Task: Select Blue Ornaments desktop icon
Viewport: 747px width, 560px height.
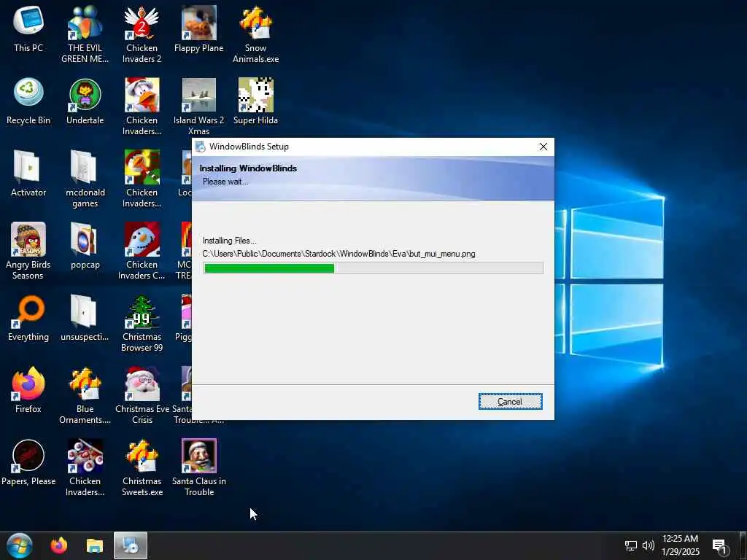Action: tap(85, 395)
